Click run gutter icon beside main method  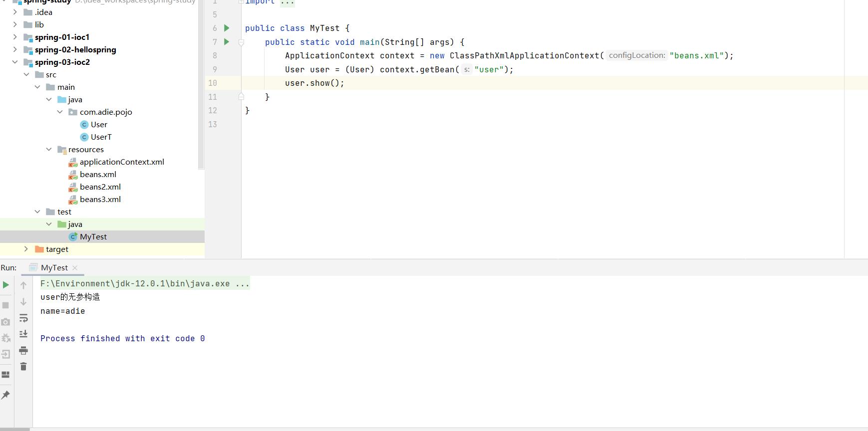tap(227, 42)
